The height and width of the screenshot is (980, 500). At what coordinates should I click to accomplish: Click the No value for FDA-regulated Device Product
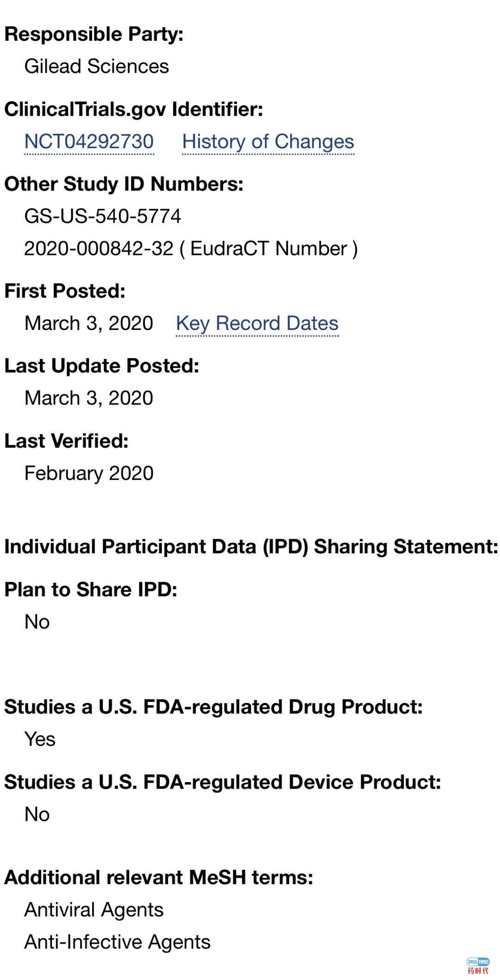pyautogui.click(x=37, y=814)
